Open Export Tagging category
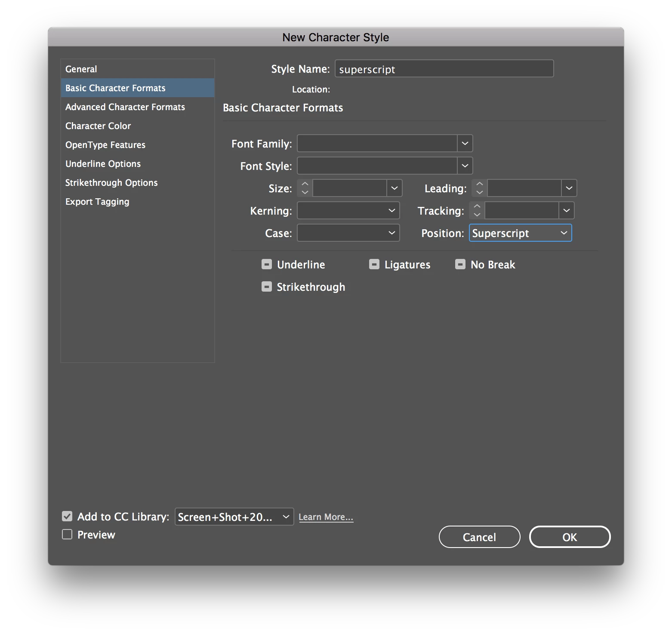Image resolution: width=672 pixels, height=634 pixels. pos(138,202)
